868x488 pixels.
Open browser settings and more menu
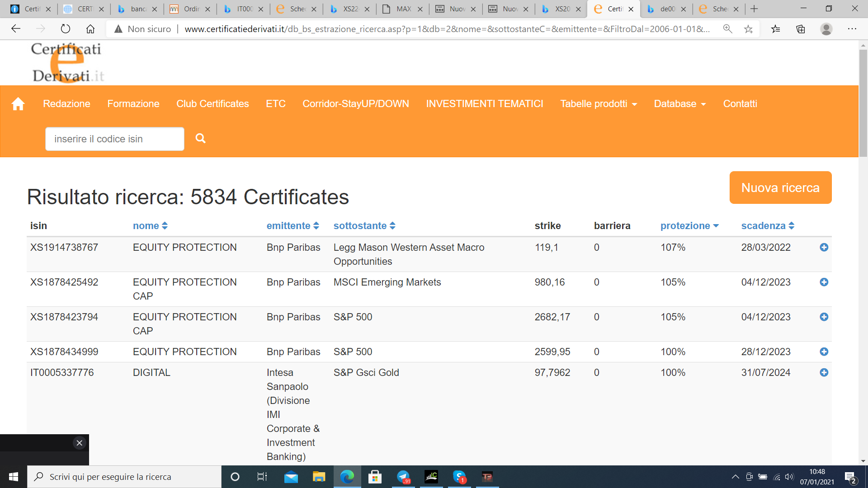(x=852, y=29)
